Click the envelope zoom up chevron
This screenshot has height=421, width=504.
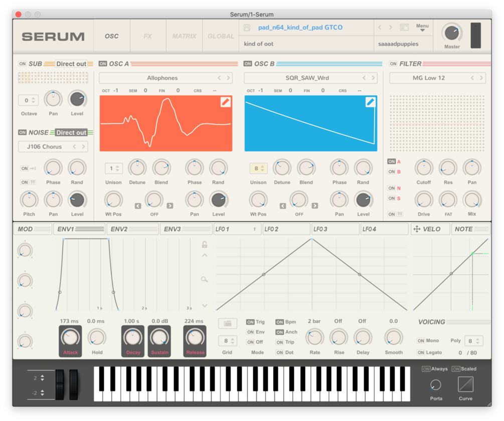205,255
